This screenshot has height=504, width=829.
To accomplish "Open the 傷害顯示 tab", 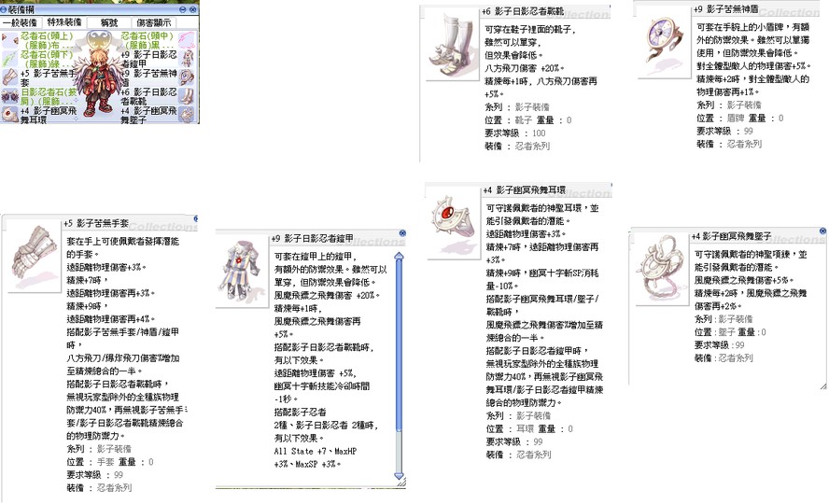I will (154, 21).
